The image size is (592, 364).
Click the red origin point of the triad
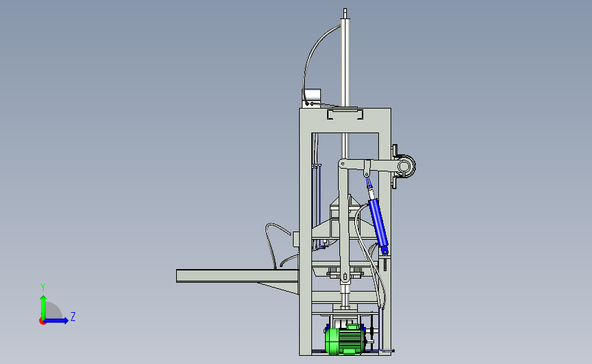tap(42, 322)
